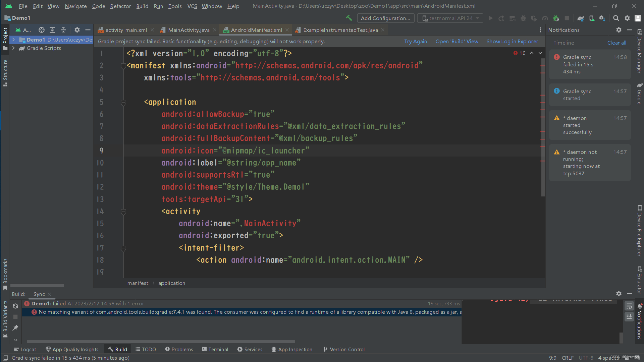Select the No matching variant error row
The height and width of the screenshot is (362, 644).
click(242, 312)
